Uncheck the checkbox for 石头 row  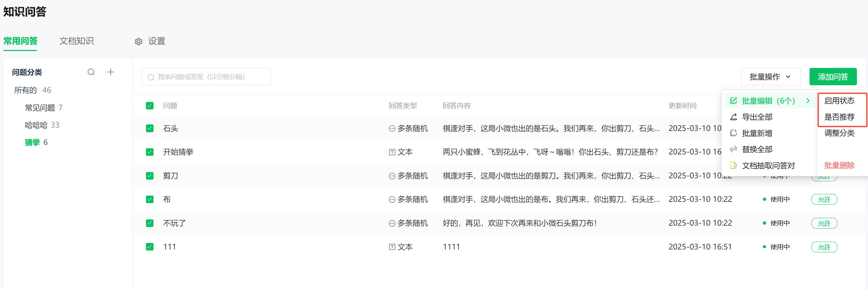tap(150, 128)
